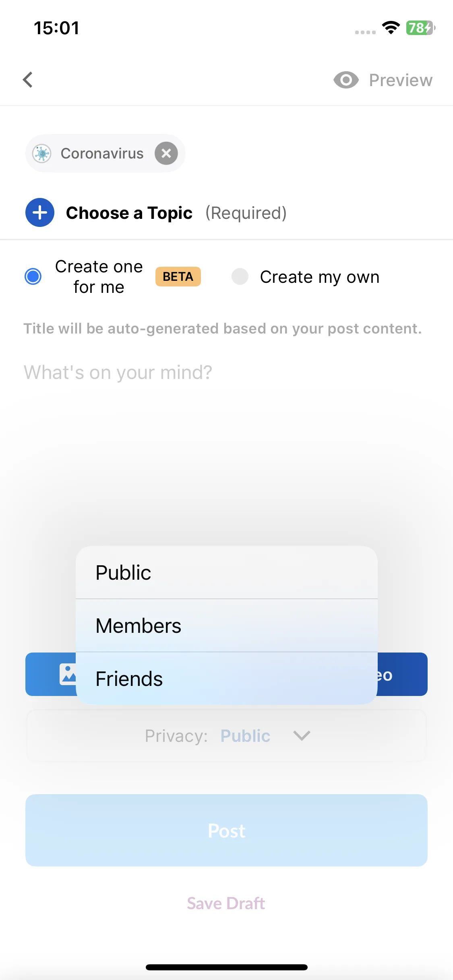Tap the Post button
453x980 pixels.
(x=226, y=830)
